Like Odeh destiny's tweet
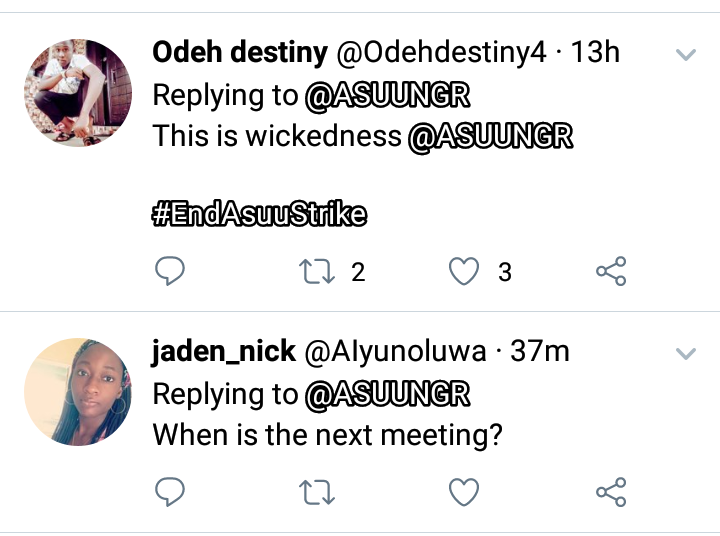The width and height of the screenshot is (720, 536). (463, 270)
